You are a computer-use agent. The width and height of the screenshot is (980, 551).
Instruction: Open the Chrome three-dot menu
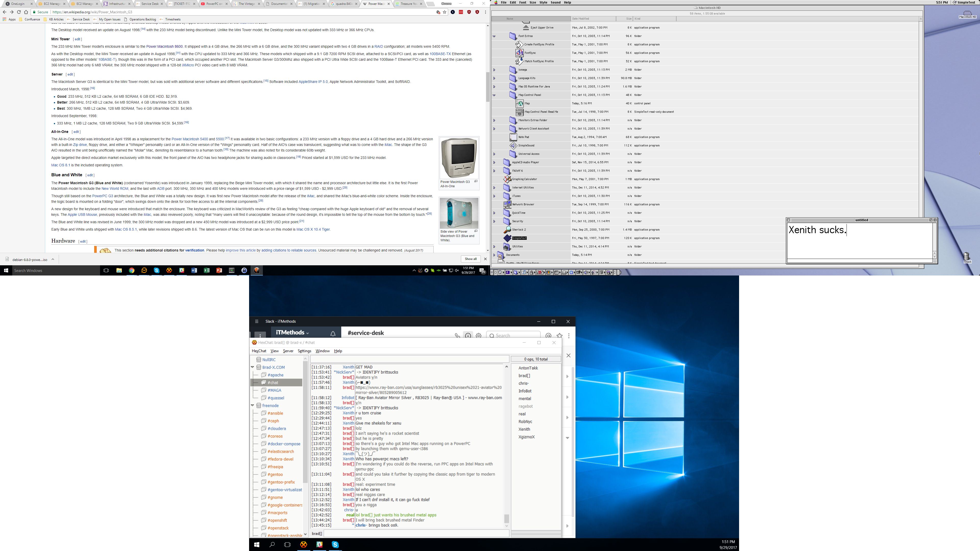click(x=485, y=12)
